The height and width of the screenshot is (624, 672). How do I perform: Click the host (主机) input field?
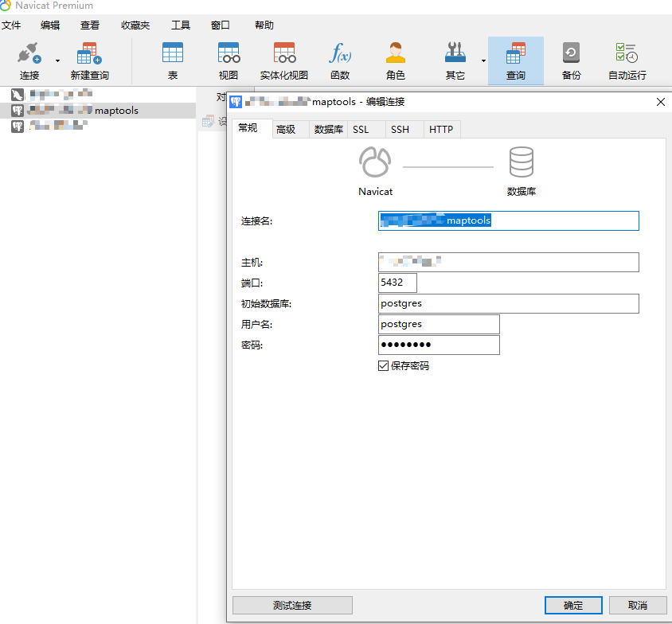coord(509,262)
